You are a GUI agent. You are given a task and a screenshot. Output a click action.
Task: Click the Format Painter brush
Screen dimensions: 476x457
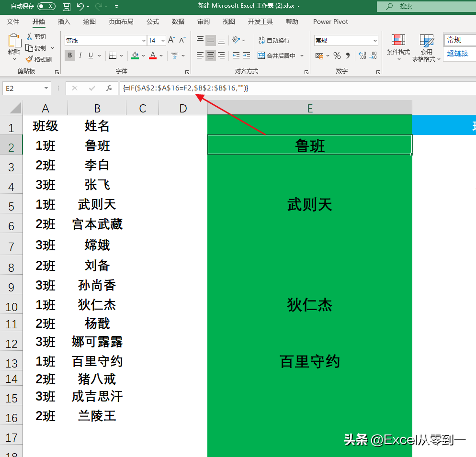(39, 59)
